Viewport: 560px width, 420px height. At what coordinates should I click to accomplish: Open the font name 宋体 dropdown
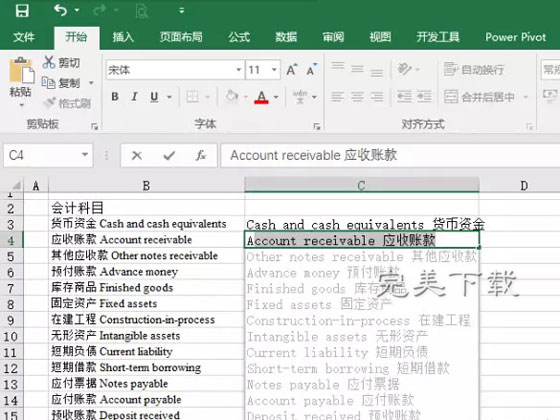(239, 70)
